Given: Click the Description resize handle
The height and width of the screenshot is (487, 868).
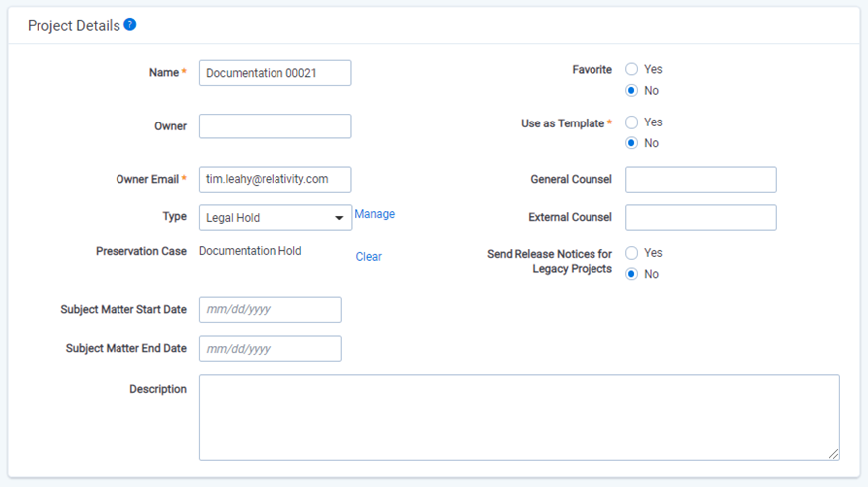Looking at the screenshot, I should pyautogui.click(x=833, y=454).
